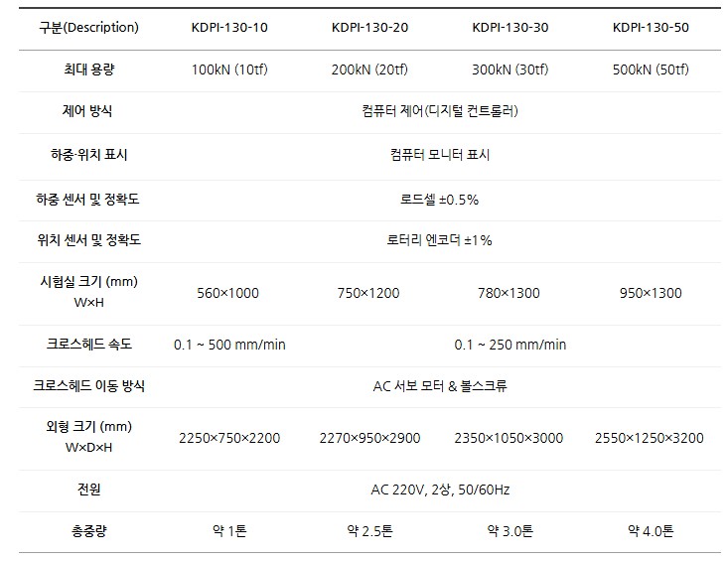
Task: Select the KDPI-130-50 column header
Action: pos(651,27)
